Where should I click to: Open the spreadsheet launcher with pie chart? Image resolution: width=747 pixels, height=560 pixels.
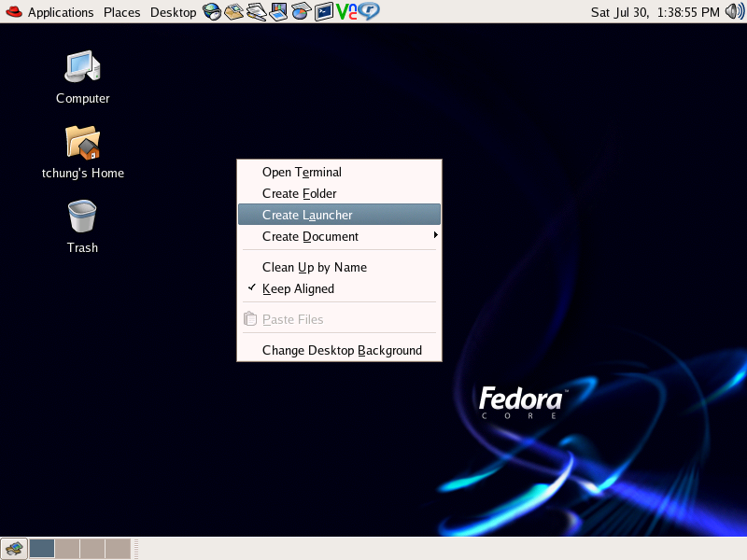[301, 11]
